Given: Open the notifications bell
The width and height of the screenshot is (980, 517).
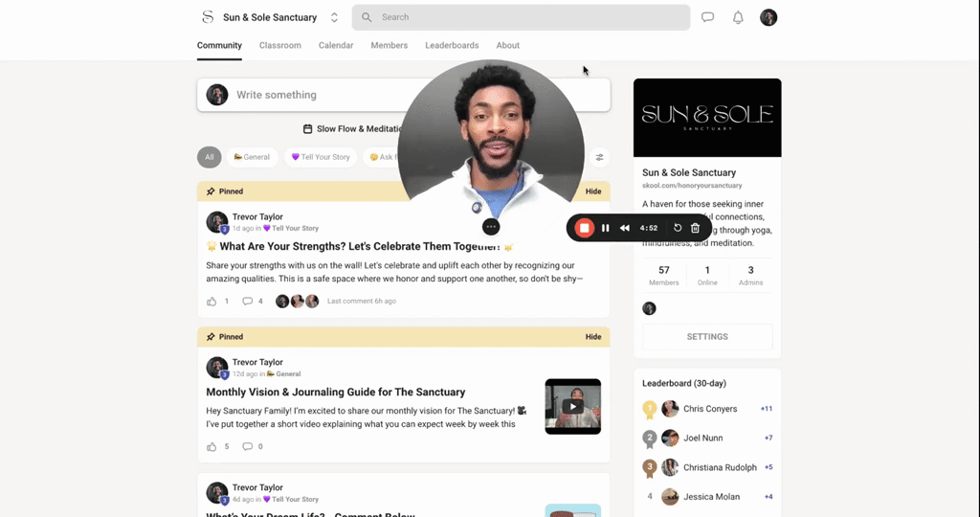Looking at the screenshot, I should coord(738,17).
